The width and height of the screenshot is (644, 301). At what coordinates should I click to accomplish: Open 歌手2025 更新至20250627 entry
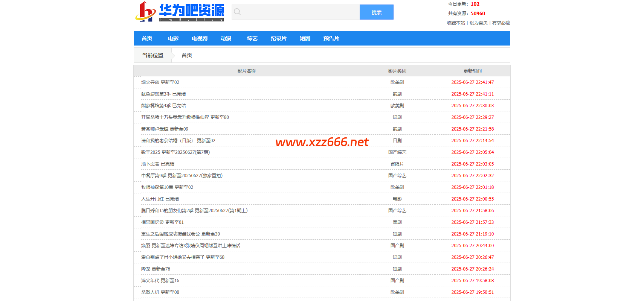click(175, 152)
